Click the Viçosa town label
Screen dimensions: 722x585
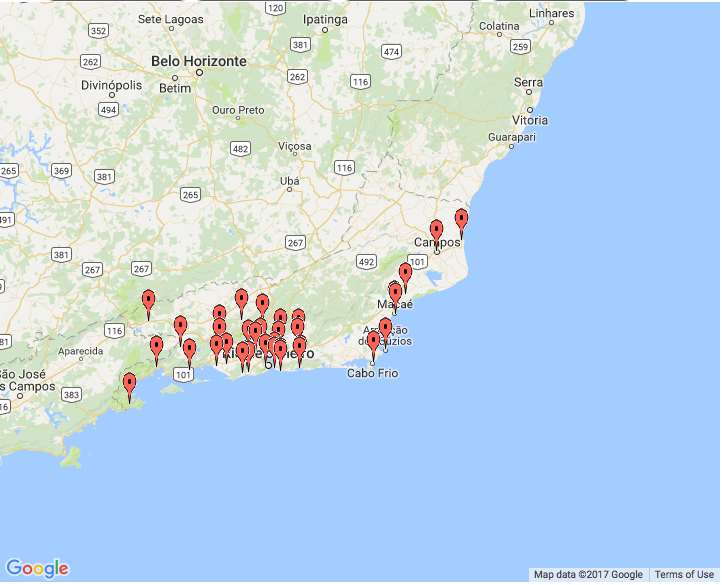pos(295,146)
